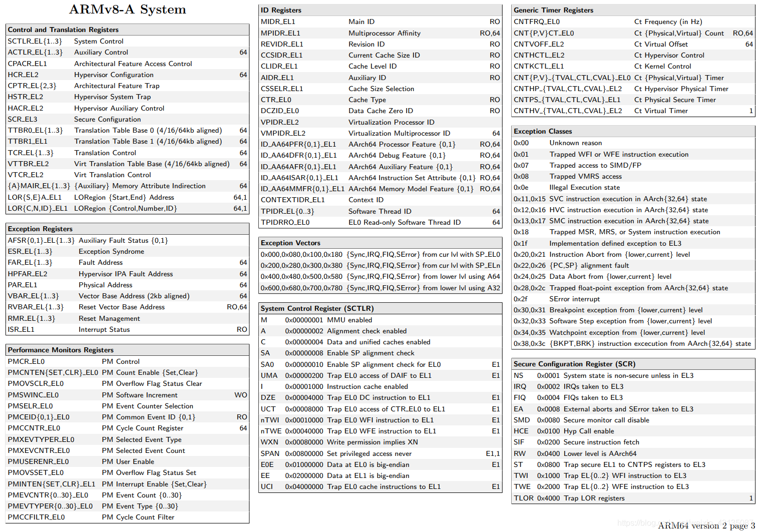Select PMSWINC_EL0 Software Increment row

[x=128, y=395]
